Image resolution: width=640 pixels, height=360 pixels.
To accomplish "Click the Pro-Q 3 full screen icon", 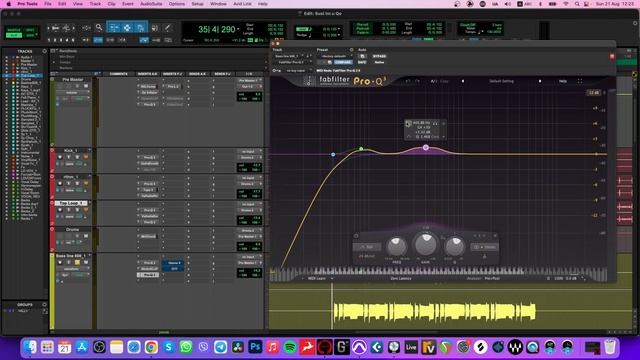I will point(580,81).
